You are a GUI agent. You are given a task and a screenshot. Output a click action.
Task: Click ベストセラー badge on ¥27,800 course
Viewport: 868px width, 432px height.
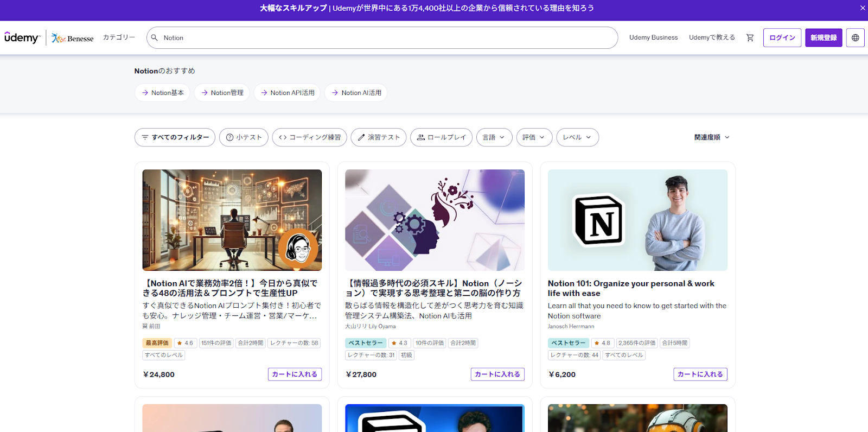[x=366, y=343]
